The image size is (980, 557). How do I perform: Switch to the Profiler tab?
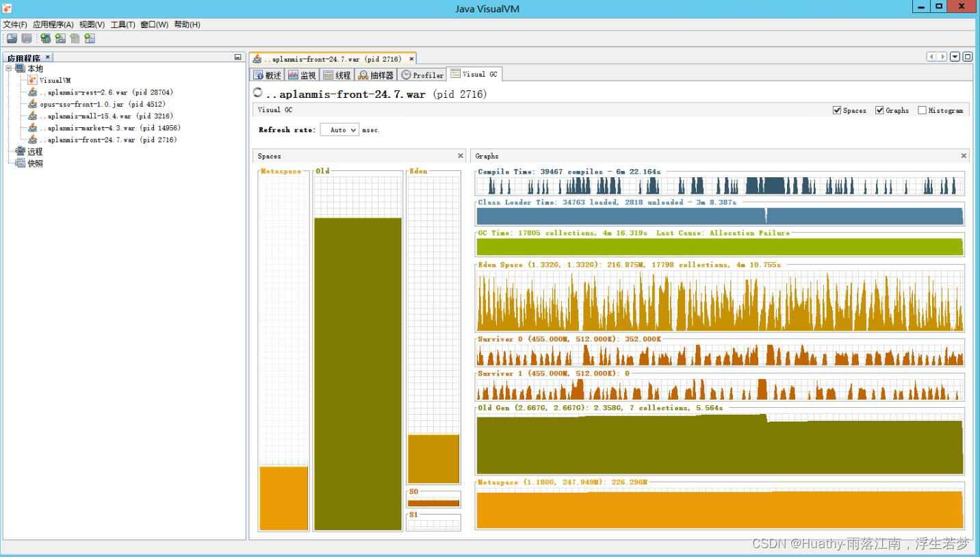[422, 75]
